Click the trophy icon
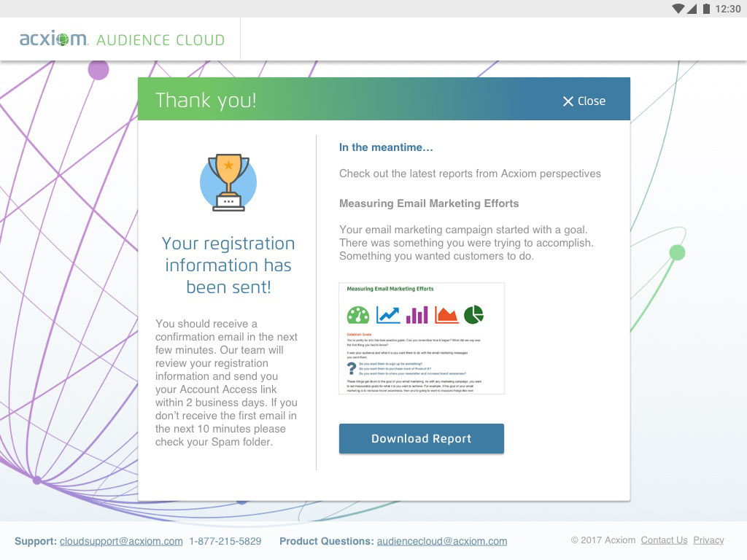Image resolution: width=747 pixels, height=560 pixels. pos(228,182)
